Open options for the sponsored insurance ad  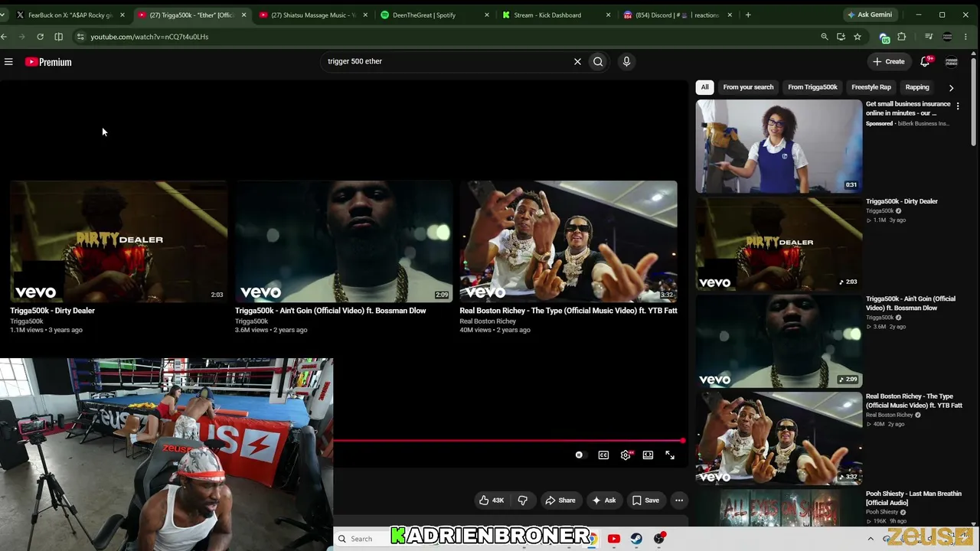point(957,106)
